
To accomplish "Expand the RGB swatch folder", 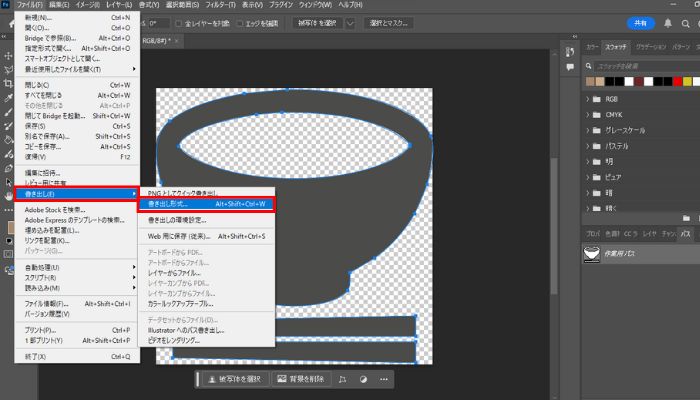I will [588, 99].
